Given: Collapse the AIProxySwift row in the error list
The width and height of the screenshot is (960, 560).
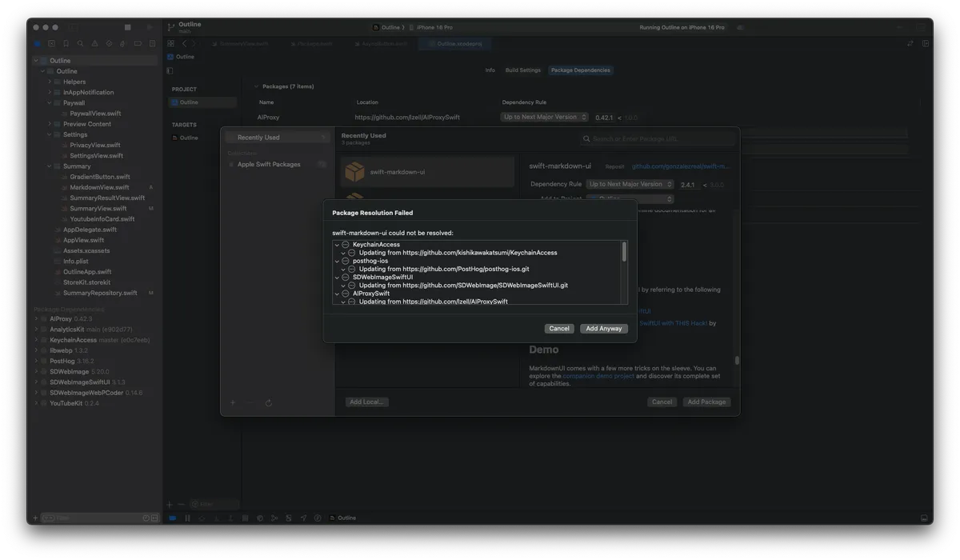Looking at the screenshot, I should (x=337, y=294).
